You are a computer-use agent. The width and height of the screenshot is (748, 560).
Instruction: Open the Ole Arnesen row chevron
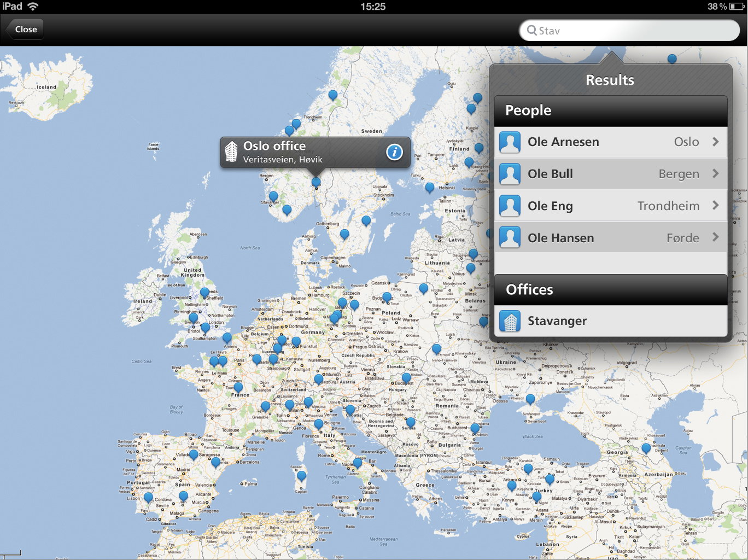point(715,142)
